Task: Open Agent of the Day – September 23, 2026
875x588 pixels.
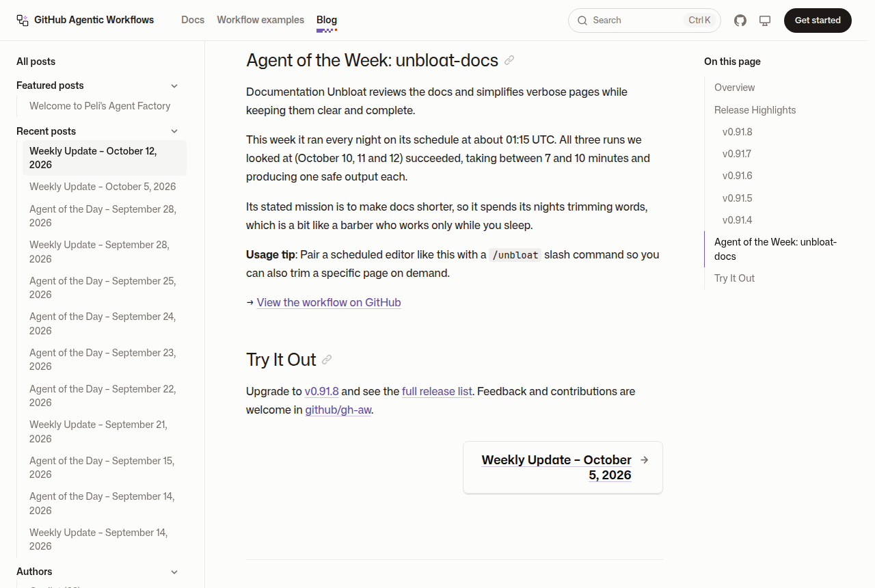Action: coord(103,360)
